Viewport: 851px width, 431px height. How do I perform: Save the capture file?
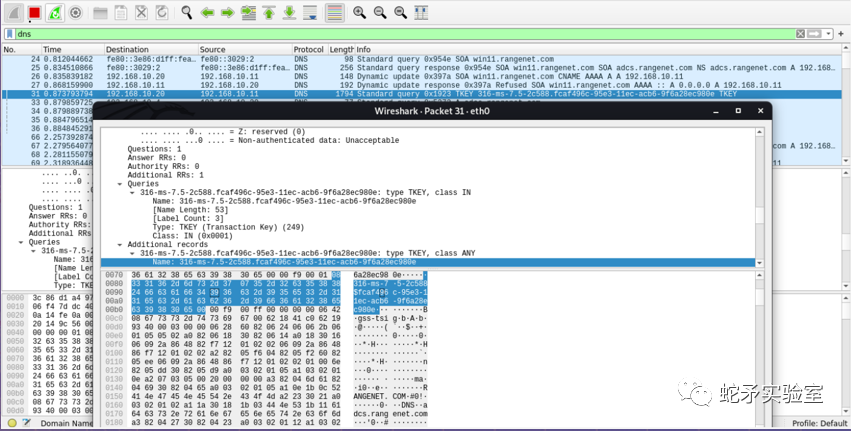point(120,12)
